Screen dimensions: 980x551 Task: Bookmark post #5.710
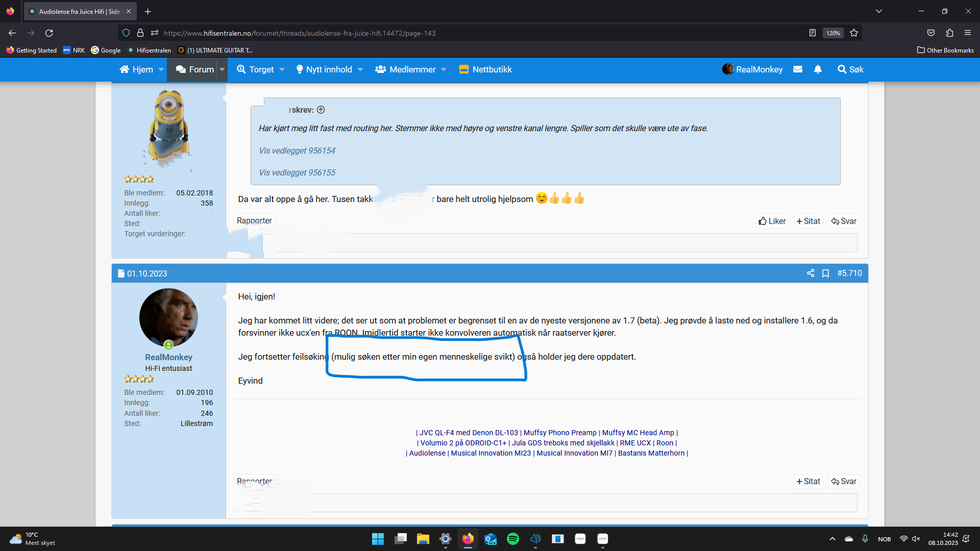pos(825,273)
